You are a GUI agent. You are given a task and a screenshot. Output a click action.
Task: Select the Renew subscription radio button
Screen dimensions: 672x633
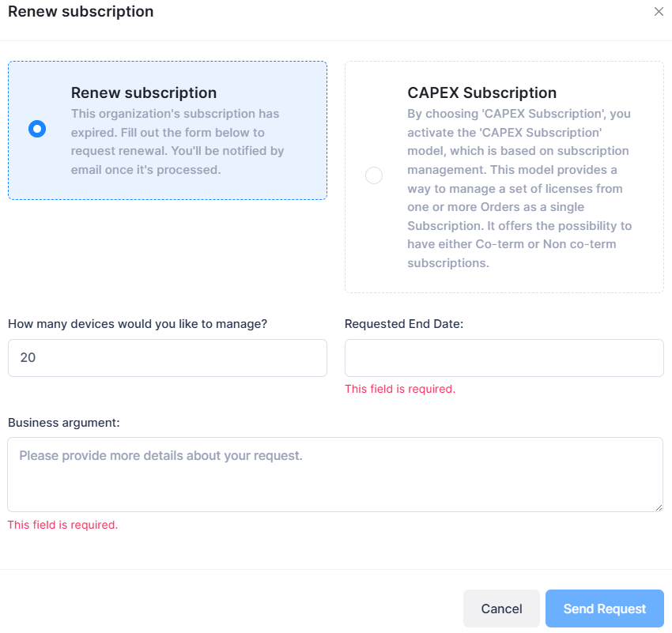[x=37, y=129]
